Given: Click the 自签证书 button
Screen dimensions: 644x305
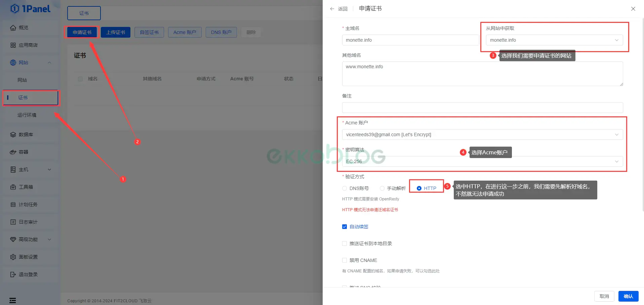Looking at the screenshot, I should (x=149, y=32).
